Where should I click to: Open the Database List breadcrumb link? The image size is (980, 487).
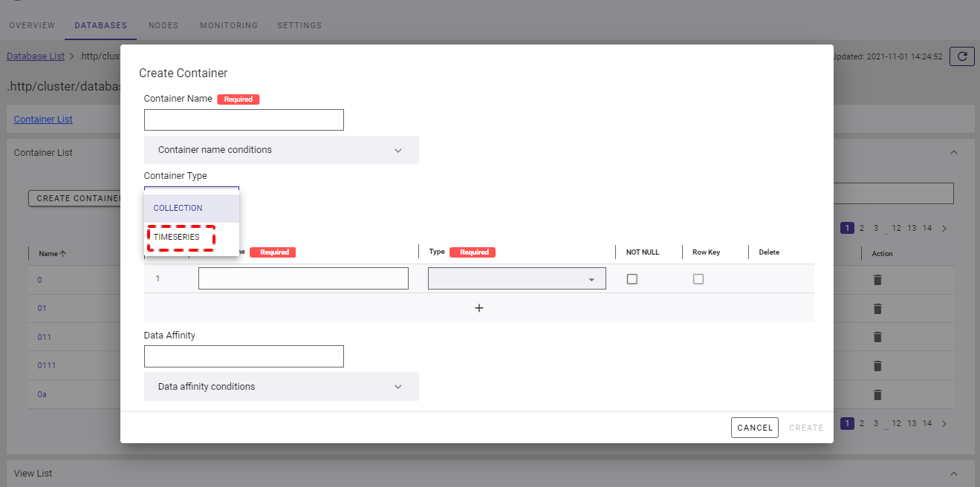[36, 56]
